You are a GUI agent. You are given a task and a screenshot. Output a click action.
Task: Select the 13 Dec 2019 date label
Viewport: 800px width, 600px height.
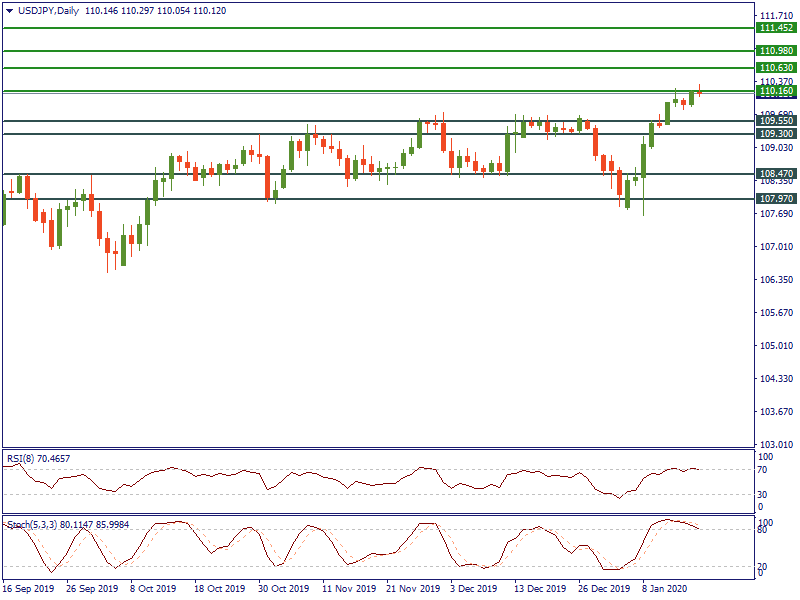pyautogui.click(x=540, y=589)
